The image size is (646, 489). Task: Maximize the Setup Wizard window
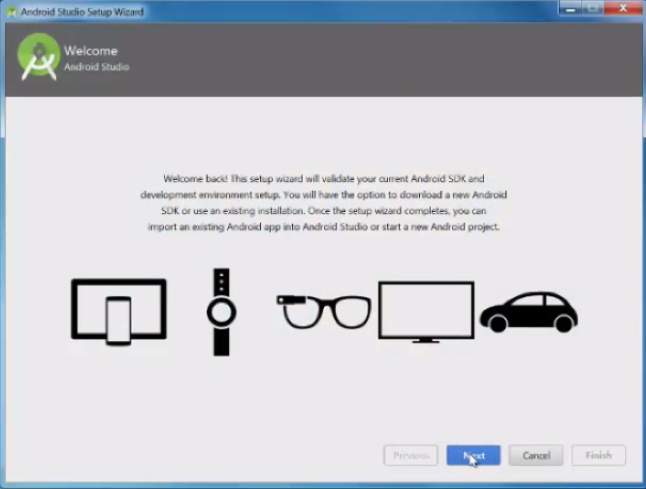coord(593,9)
